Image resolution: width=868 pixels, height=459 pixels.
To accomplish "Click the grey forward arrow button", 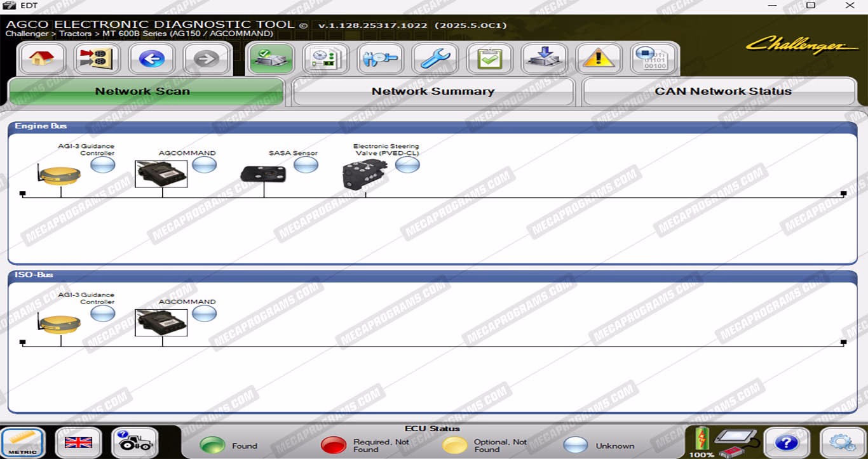I will pos(207,60).
